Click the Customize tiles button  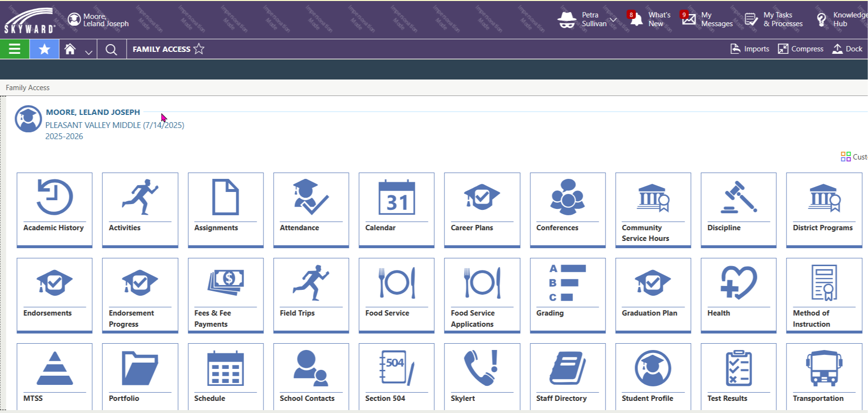pos(854,157)
